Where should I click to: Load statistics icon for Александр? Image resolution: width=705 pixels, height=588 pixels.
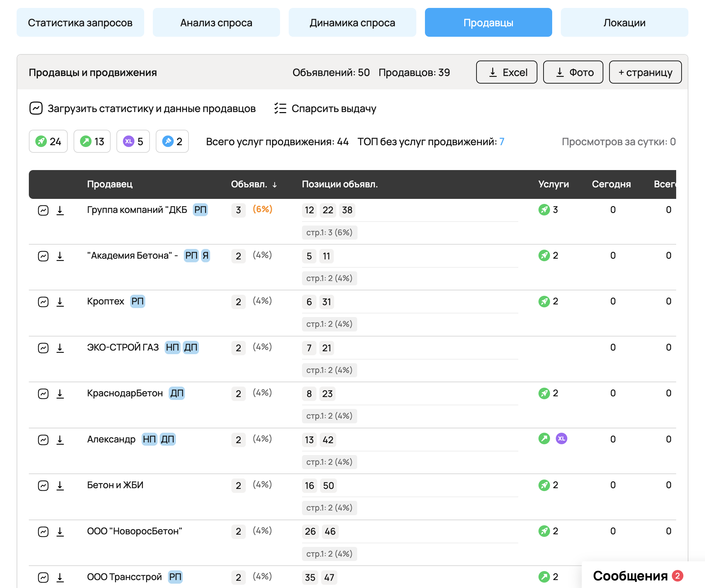pos(43,440)
